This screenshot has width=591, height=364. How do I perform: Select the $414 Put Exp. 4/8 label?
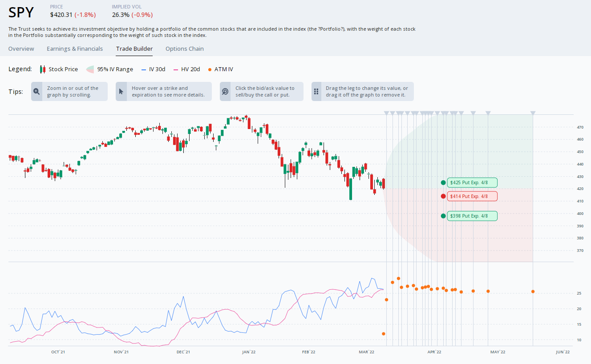(x=472, y=196)
